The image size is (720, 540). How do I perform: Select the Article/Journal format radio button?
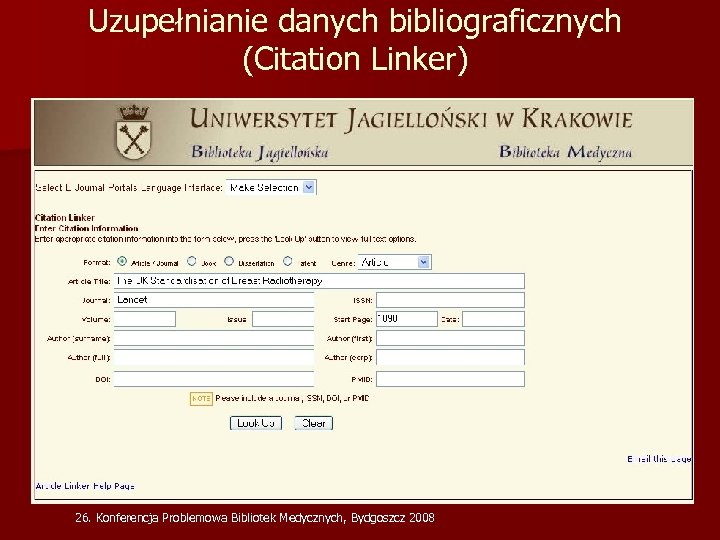click(122, 261)
